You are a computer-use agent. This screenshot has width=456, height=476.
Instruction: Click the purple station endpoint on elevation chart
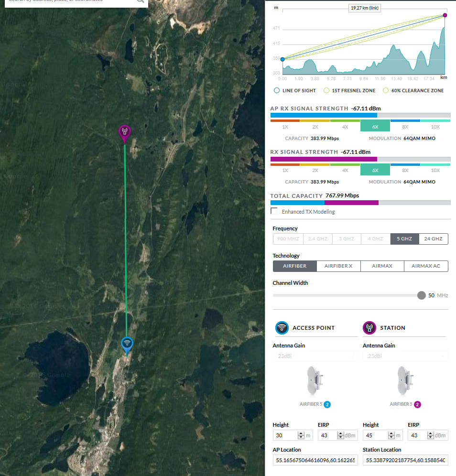445,15
